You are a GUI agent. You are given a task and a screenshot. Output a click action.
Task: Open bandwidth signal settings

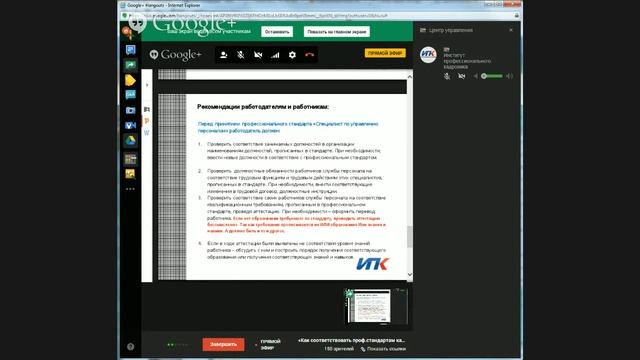(x=275, y=55)
